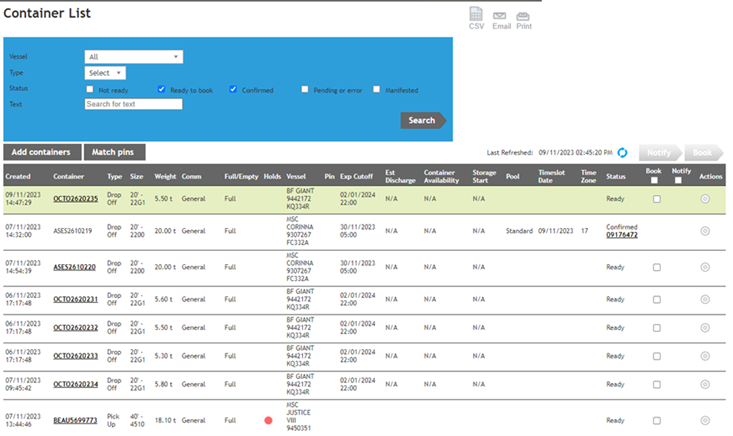Open confirmed booking link 09176472
Viewport: 733px width, 436px height.
[622, 235]
